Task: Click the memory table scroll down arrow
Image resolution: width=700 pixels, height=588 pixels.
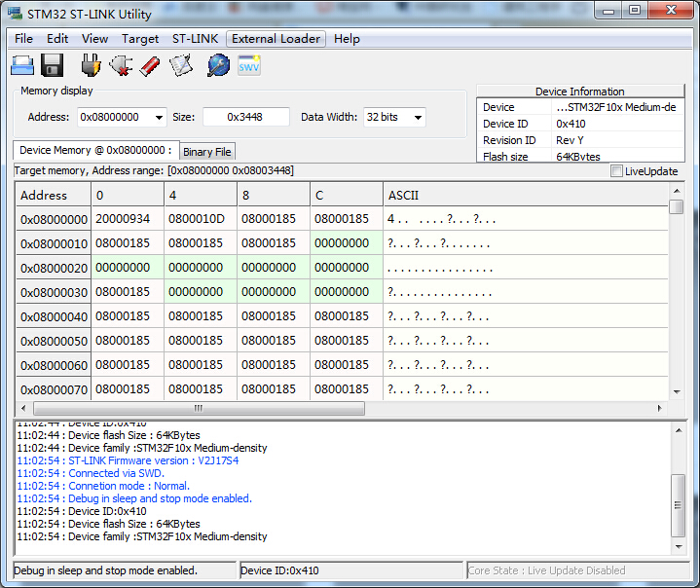Action: coord(677,392)
